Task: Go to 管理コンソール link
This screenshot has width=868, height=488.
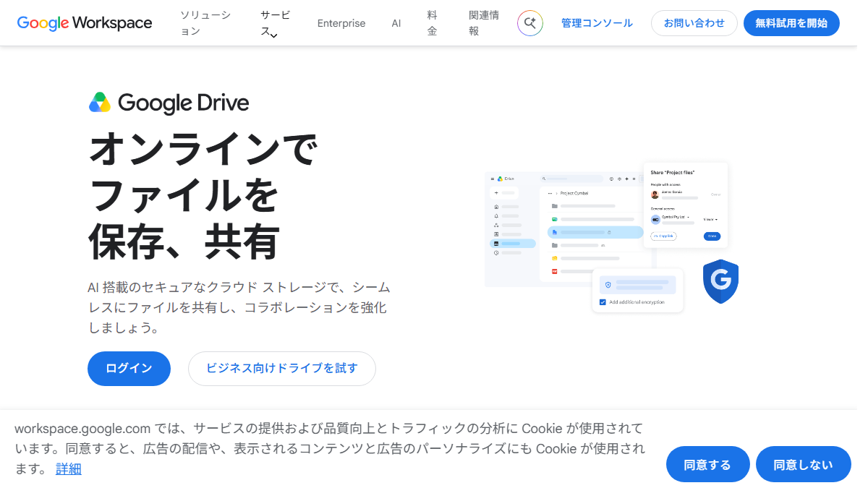Action: [597, 23]
